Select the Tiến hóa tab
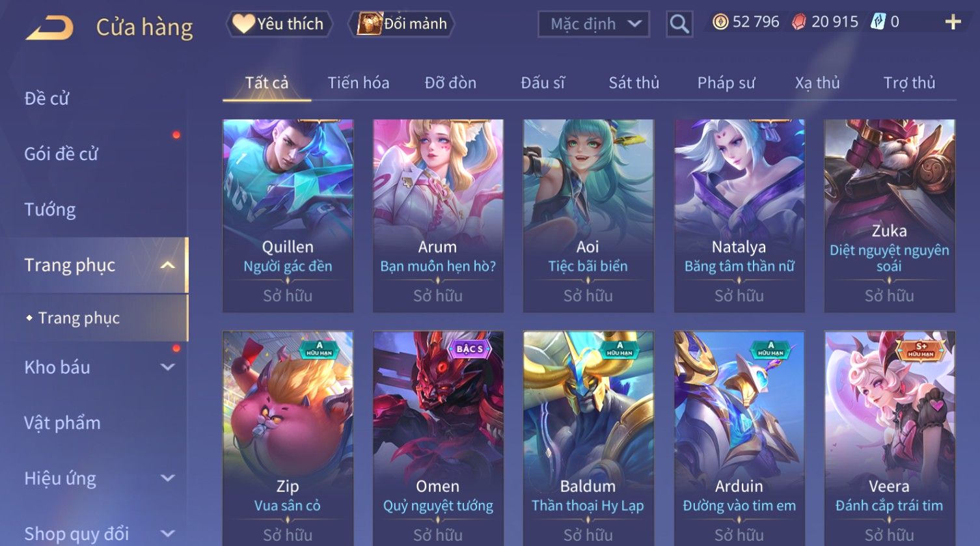 [359, 83]
